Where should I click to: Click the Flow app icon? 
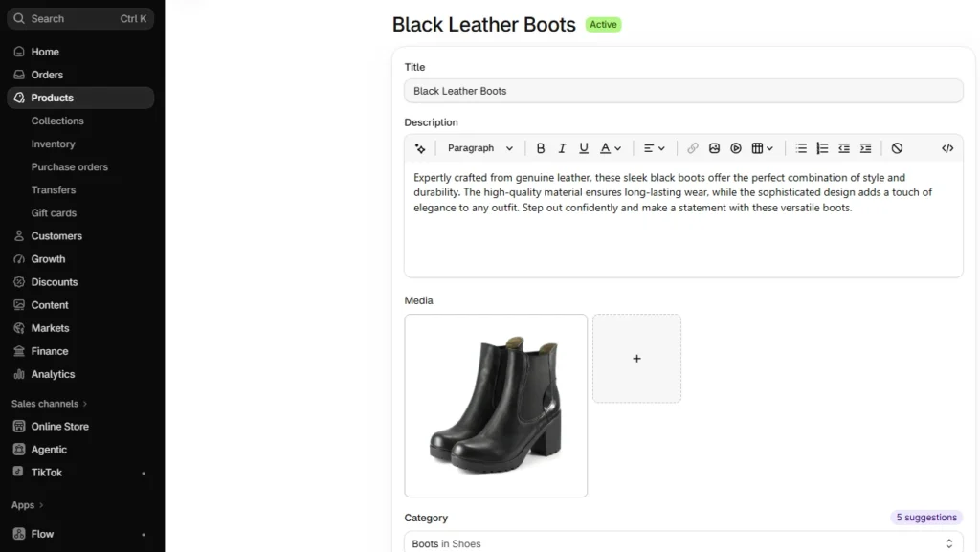click(19, 534)
